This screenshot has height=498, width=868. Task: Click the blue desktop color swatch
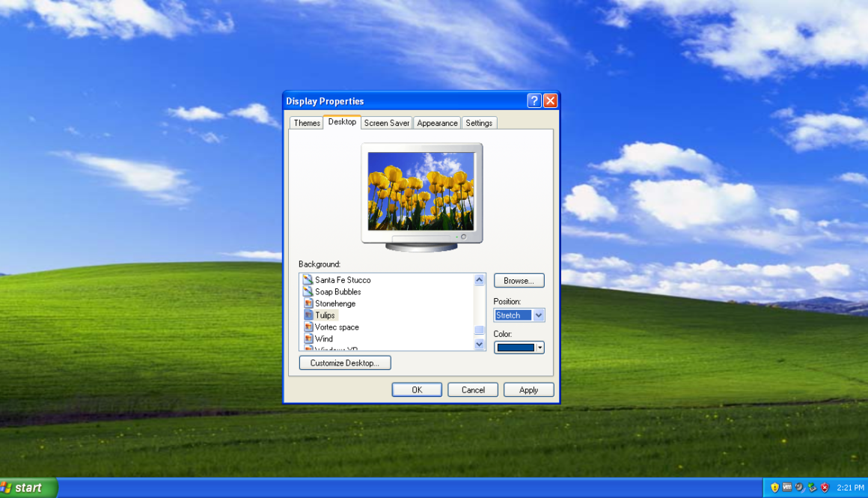point(515,348)
